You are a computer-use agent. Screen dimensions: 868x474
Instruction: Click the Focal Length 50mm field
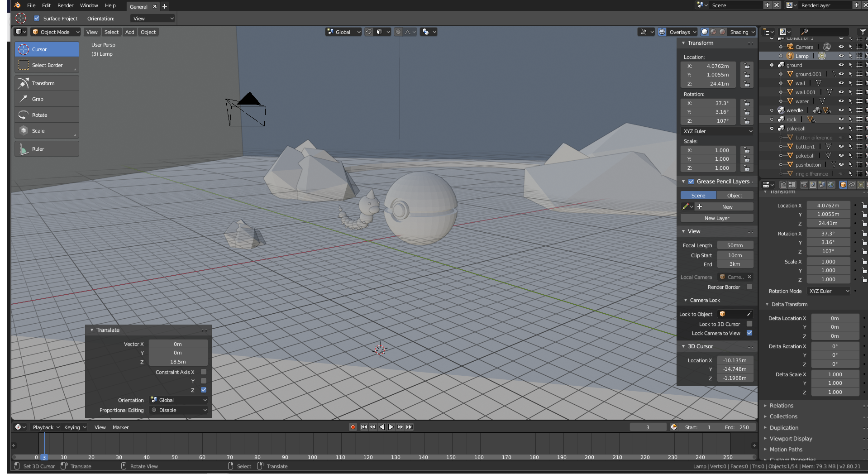(x=735, y=245)
